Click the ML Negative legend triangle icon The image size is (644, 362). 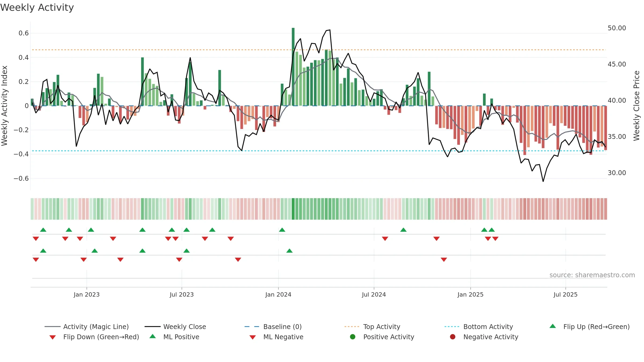[253, 337]
